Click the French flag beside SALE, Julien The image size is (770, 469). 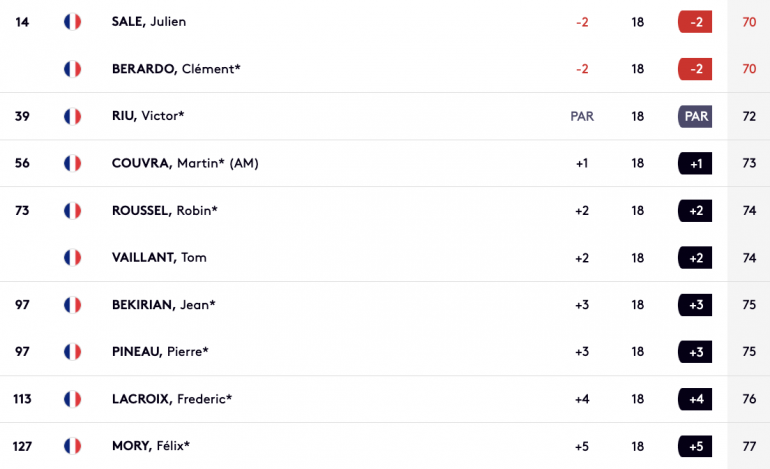click(72, 22)
